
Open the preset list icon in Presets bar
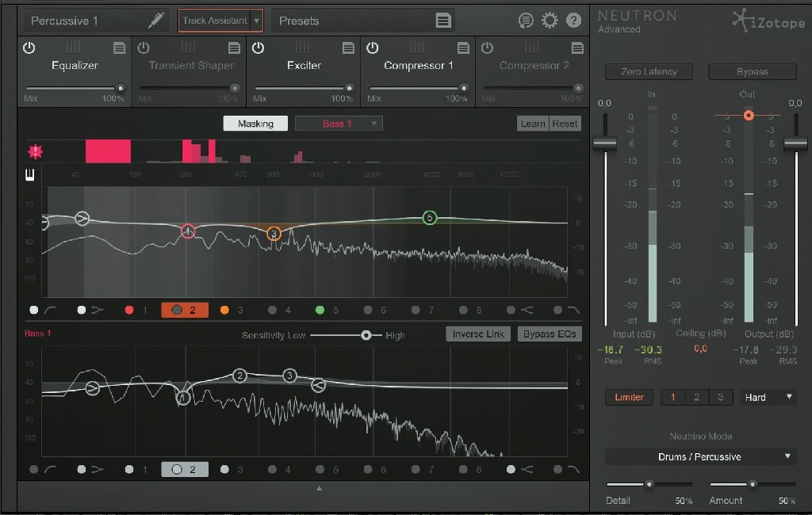442,21
